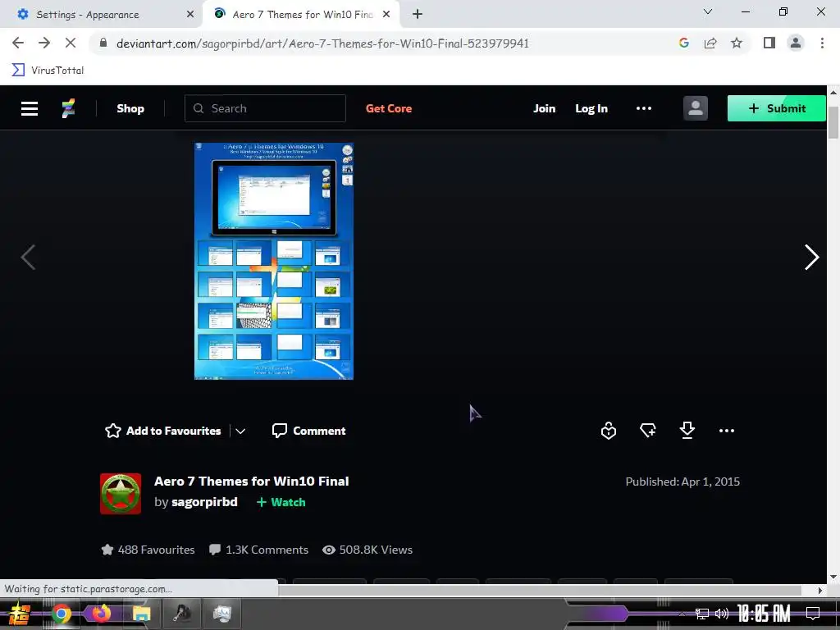Click the 488 Favourites count
This screenshot has width=840, height=630.
point(148,550)
